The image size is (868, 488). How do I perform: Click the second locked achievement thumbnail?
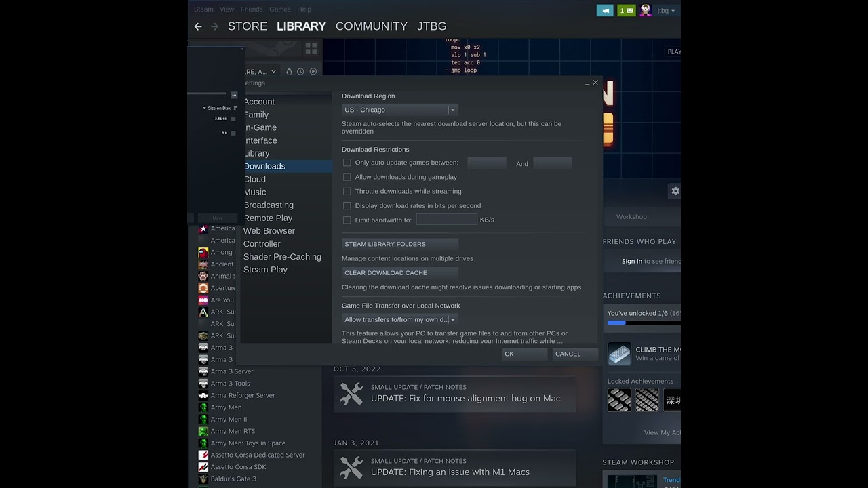click(647, 400)
